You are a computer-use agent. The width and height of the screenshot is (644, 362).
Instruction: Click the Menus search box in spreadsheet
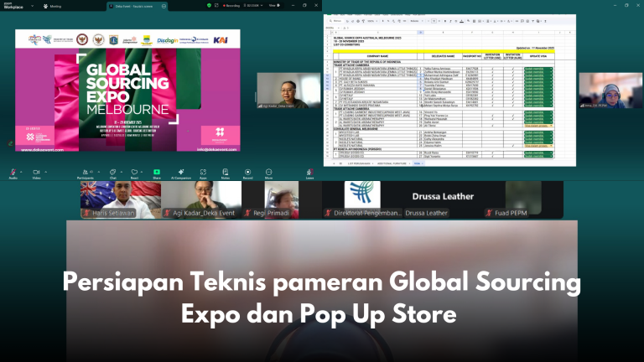pyautogui.click(x=335, y=21)
